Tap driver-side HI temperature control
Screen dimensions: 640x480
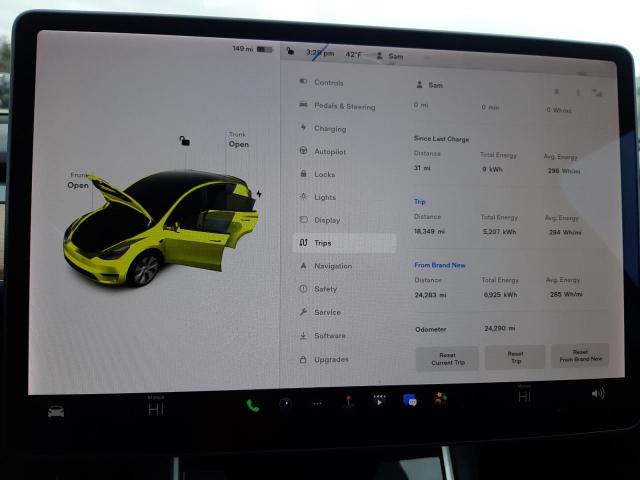pos(156,407)
